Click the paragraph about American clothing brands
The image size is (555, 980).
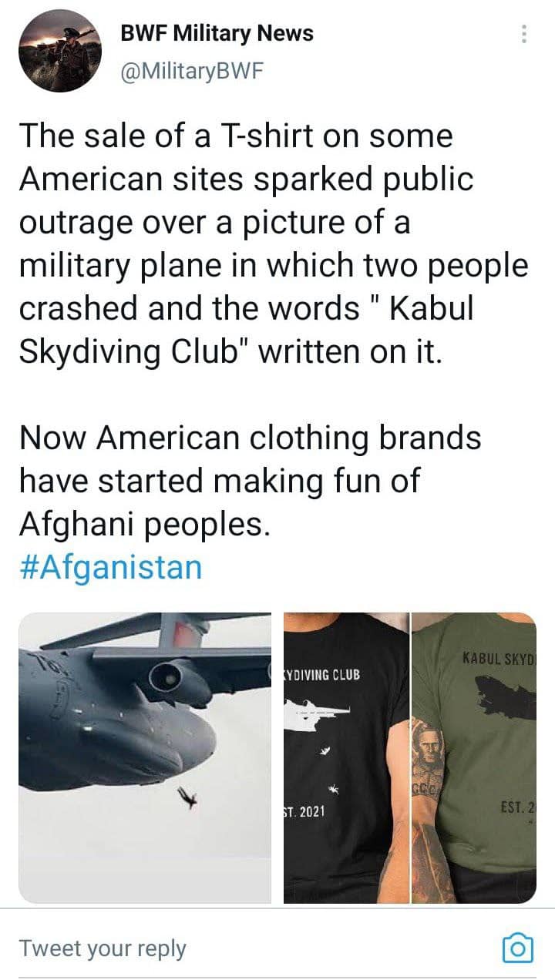(251, 481)
